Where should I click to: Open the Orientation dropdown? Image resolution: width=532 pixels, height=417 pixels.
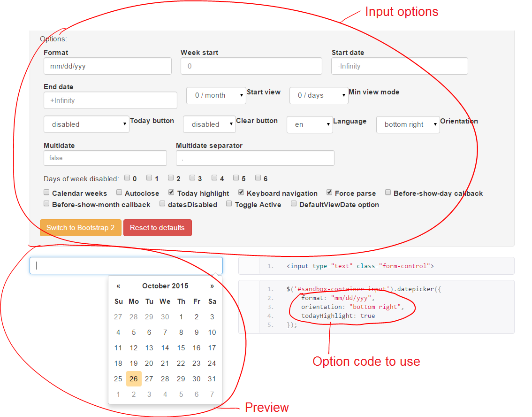click(408, 124)
